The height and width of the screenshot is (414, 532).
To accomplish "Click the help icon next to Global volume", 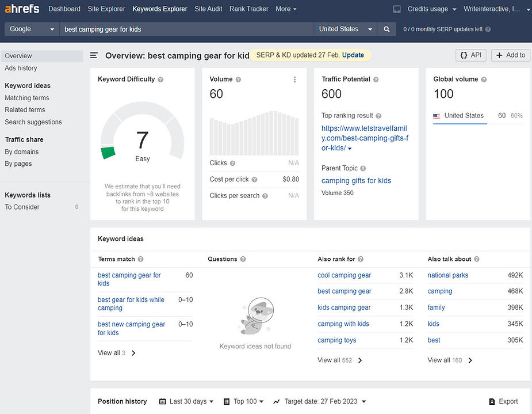I will coord(484,79).
